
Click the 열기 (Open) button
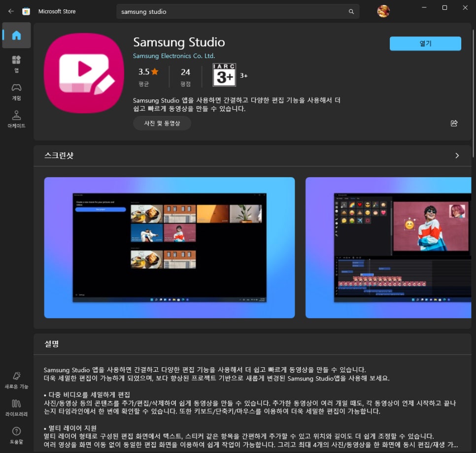(425, 43)
